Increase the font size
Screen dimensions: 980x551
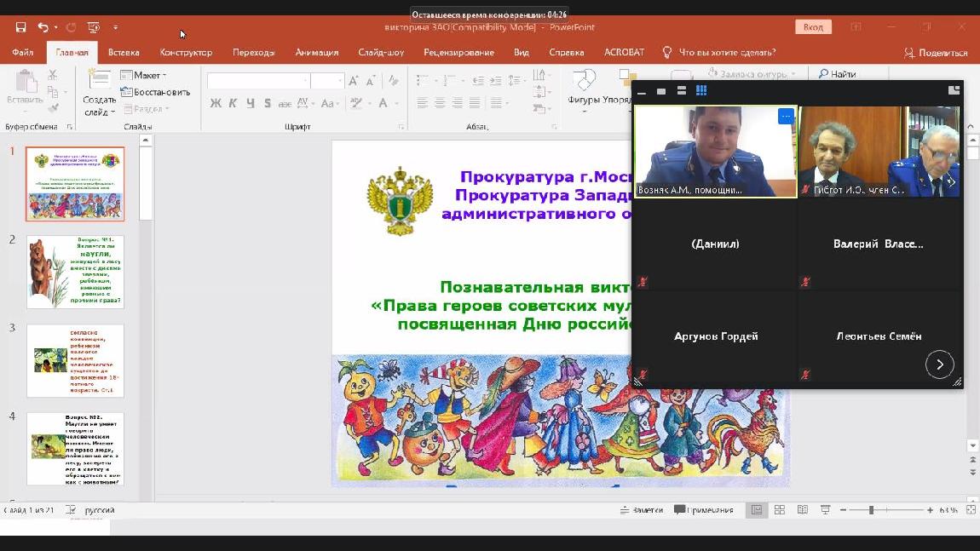354,81
